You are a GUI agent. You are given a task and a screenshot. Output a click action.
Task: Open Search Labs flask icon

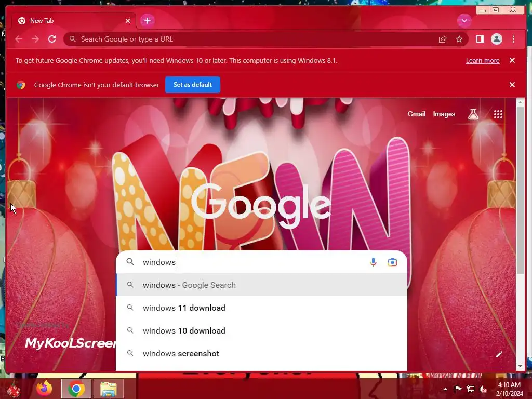pos(473,114)
